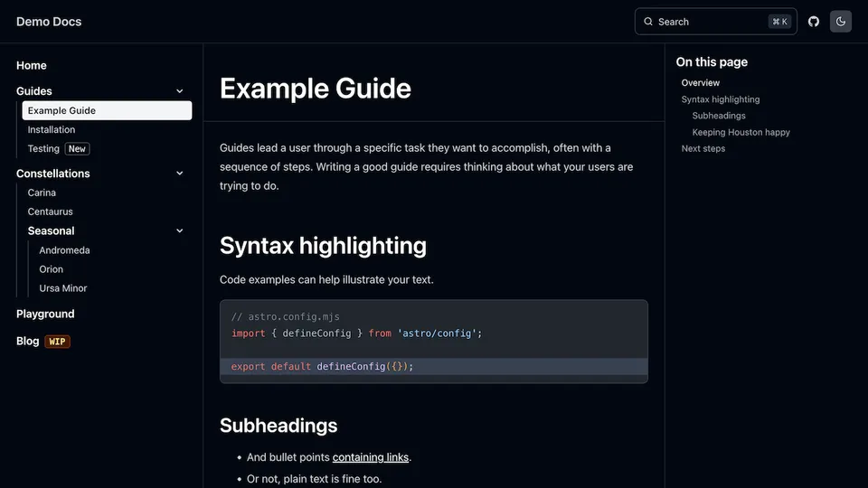Viewport: 868px width, 488px height.
Task: Jump to Overview in On this page
Action: (x=701, y=83)
